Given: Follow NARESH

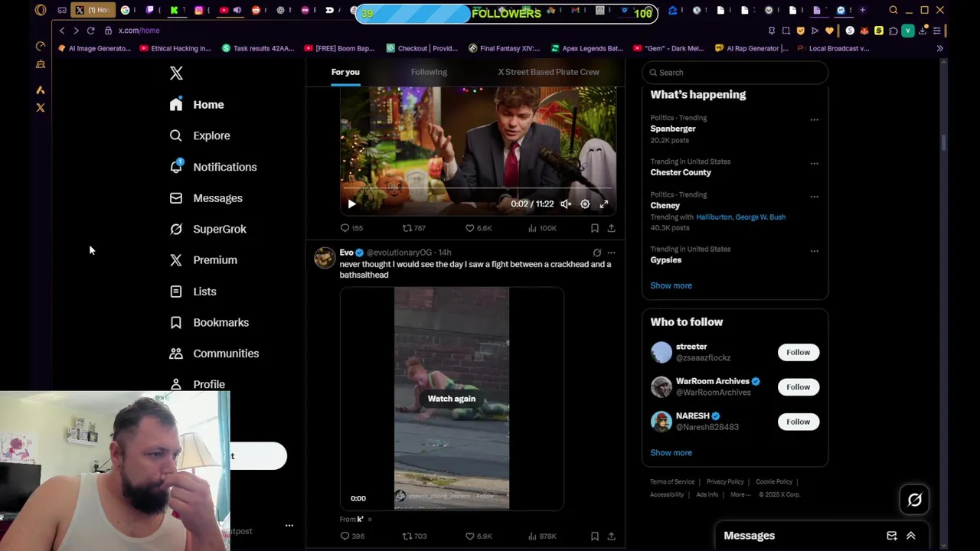Looking at the screenshot, I should coord(798,422).
